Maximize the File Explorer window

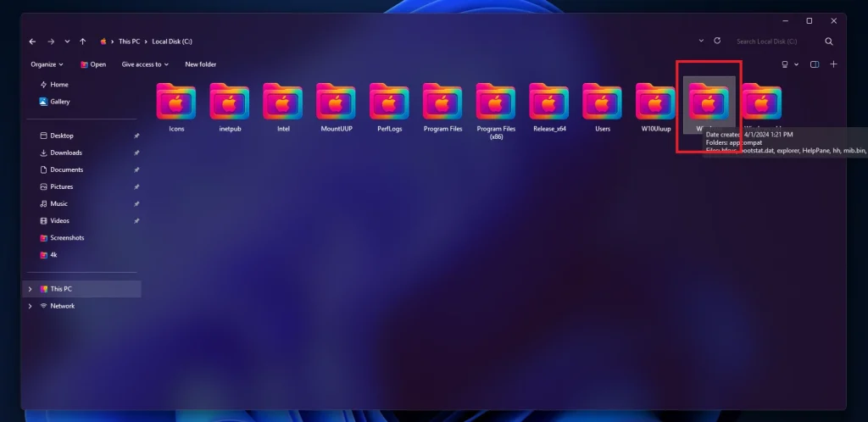(x=810, y=21)
